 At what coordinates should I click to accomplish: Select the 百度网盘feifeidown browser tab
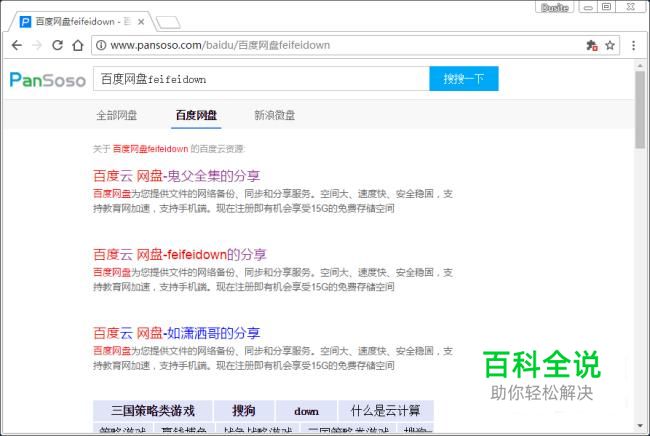[81, 22]
